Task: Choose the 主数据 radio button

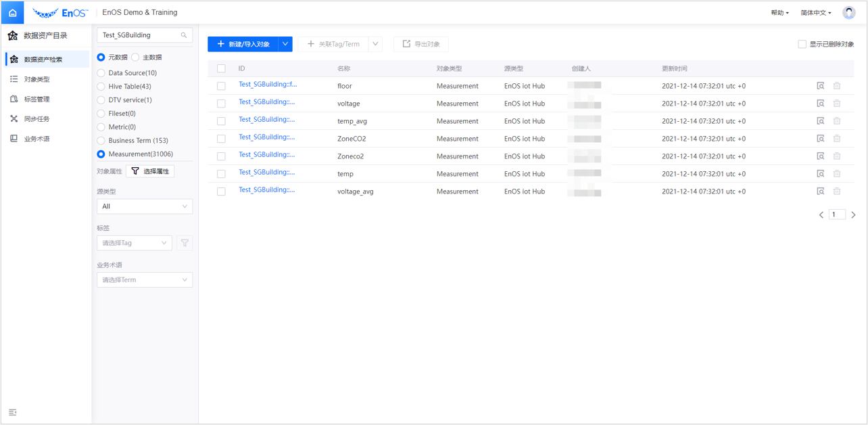Action: click(136, 58)
